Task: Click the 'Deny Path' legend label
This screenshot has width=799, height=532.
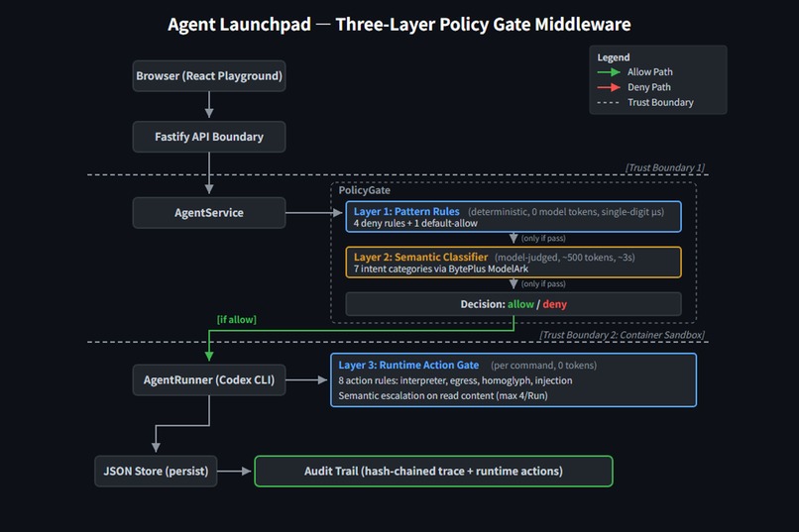Action: [648, 87]
